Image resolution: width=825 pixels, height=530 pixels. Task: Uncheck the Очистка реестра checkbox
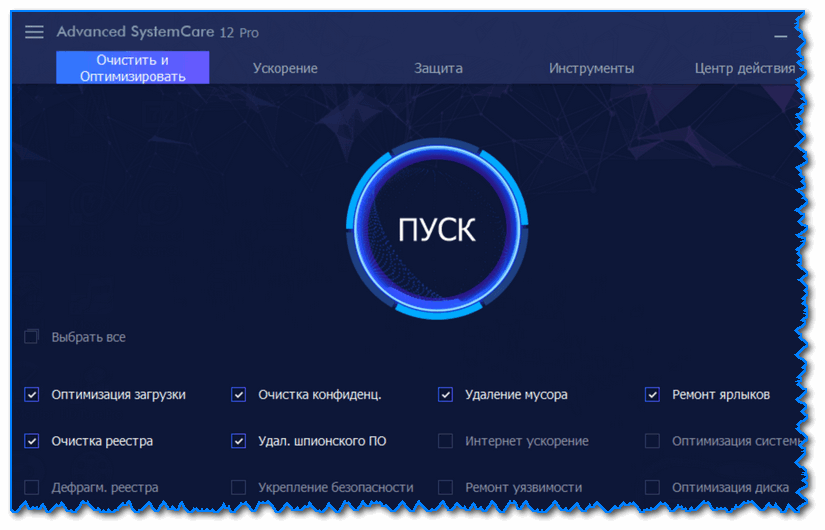coord(32,441)
